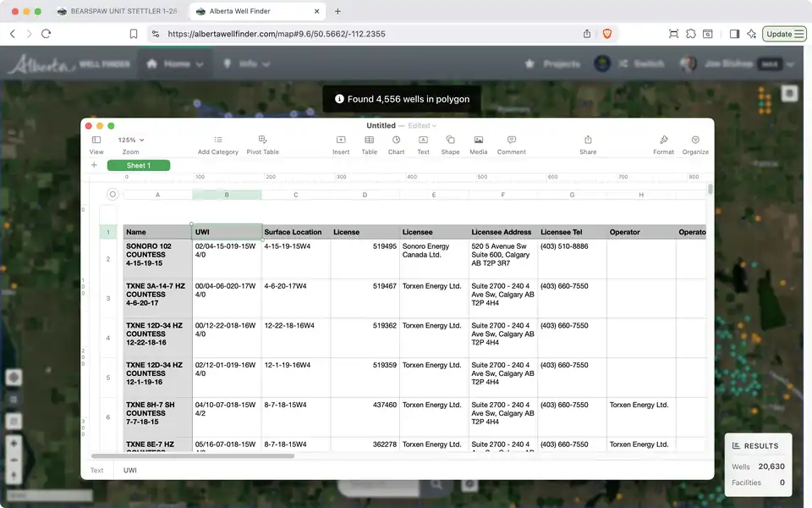This screenshot has width=812, height=508.
Task: Open the View menu in Numbers toolbar
Action: click(96, 145)
